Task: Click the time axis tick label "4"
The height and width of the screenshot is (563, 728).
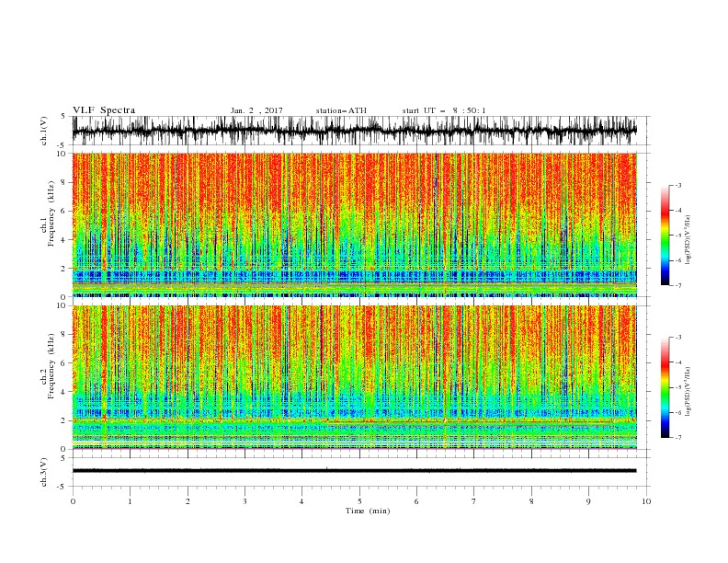Action: 301,501
